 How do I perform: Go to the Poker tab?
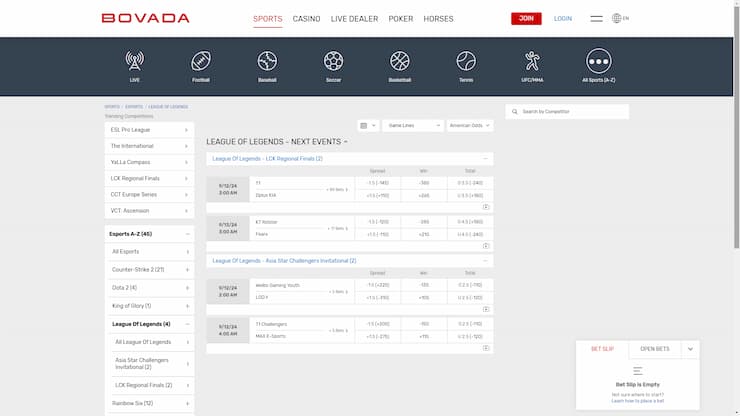(x=401, y=19)
